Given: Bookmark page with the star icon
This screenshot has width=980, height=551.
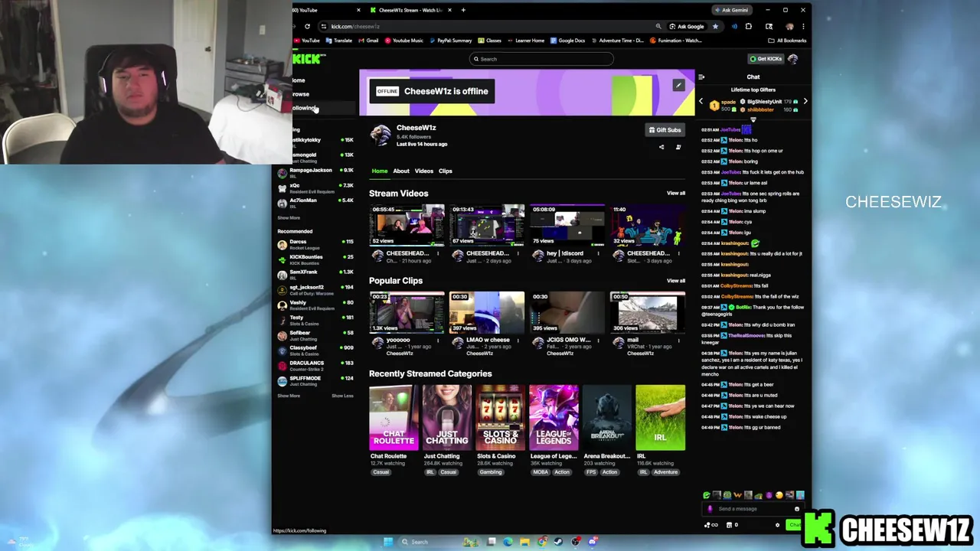Looking at the screenshot, I should (715, 26).
